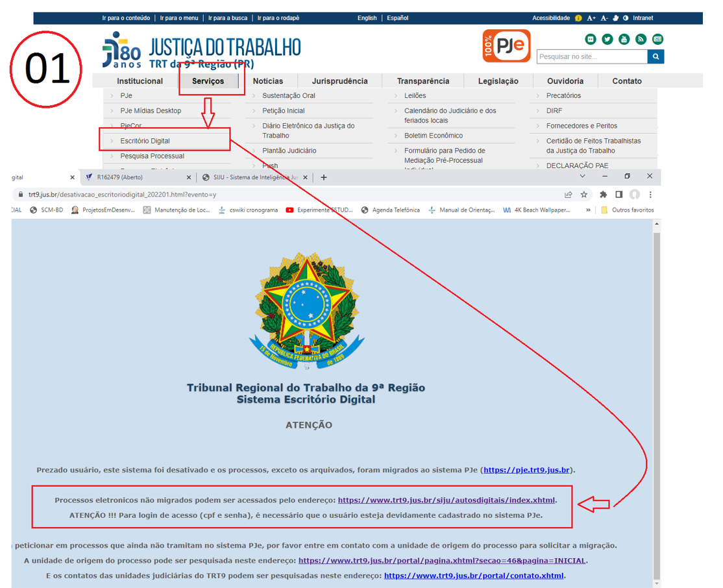Viewport: 723px width, 588px height.
Task: Open the RSS feed icon
Action: tap(641, 39)
